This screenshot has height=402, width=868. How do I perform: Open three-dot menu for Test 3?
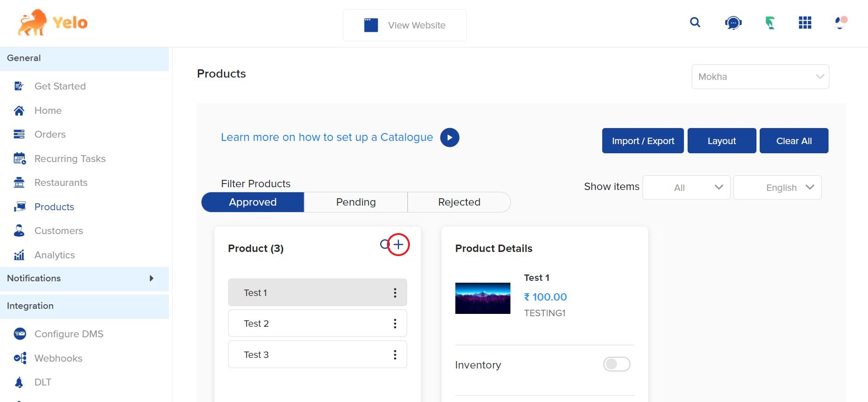click(x=395, y=355)
